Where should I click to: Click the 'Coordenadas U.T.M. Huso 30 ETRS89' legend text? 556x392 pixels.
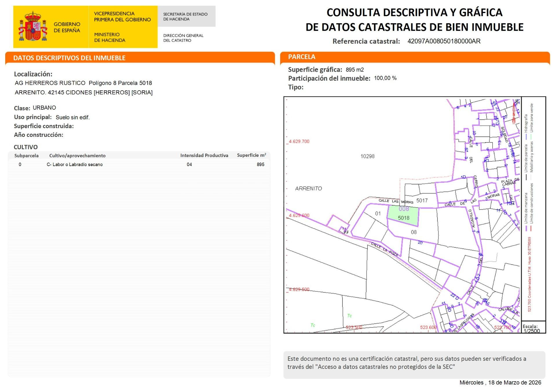[x=529, y=274]
